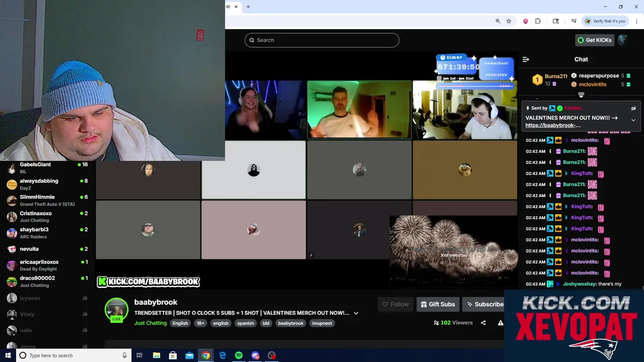Viewport: 644px width, 362px height.
Task: Open Microsoft Edge from the taskbar
Action: tap(222, 355)
